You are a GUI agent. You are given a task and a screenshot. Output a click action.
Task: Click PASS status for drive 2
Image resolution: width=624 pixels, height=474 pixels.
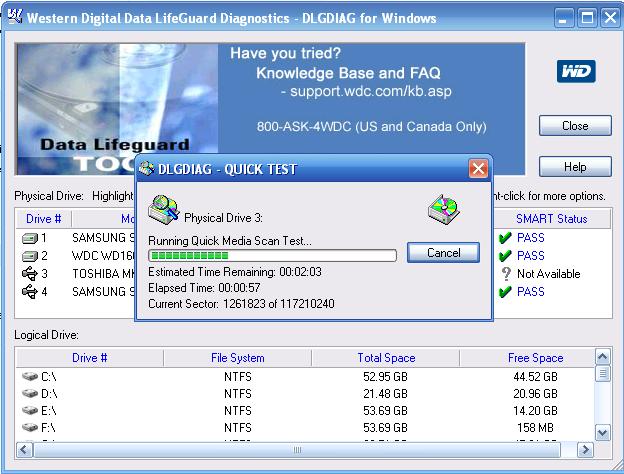click(530, 256)
